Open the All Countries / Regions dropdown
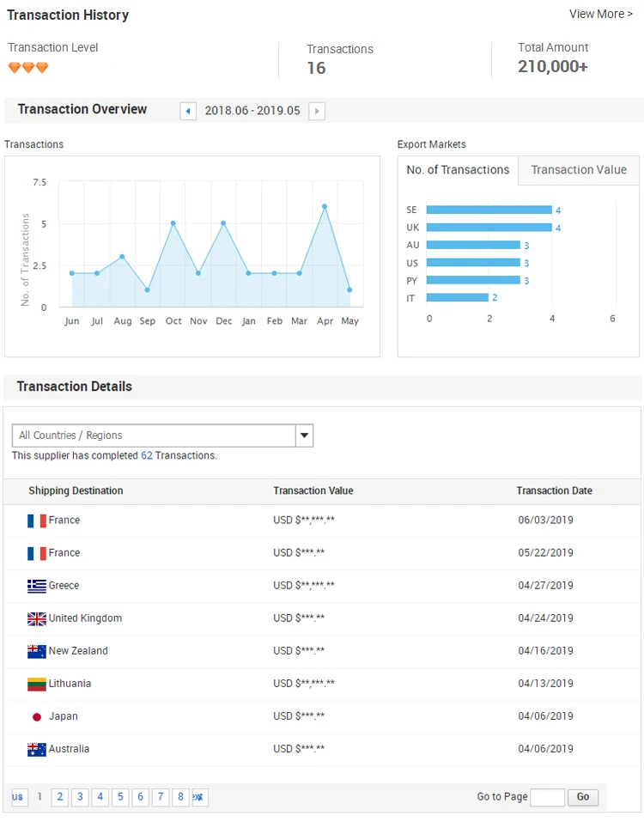644x828 pixels. click(162, 435)
